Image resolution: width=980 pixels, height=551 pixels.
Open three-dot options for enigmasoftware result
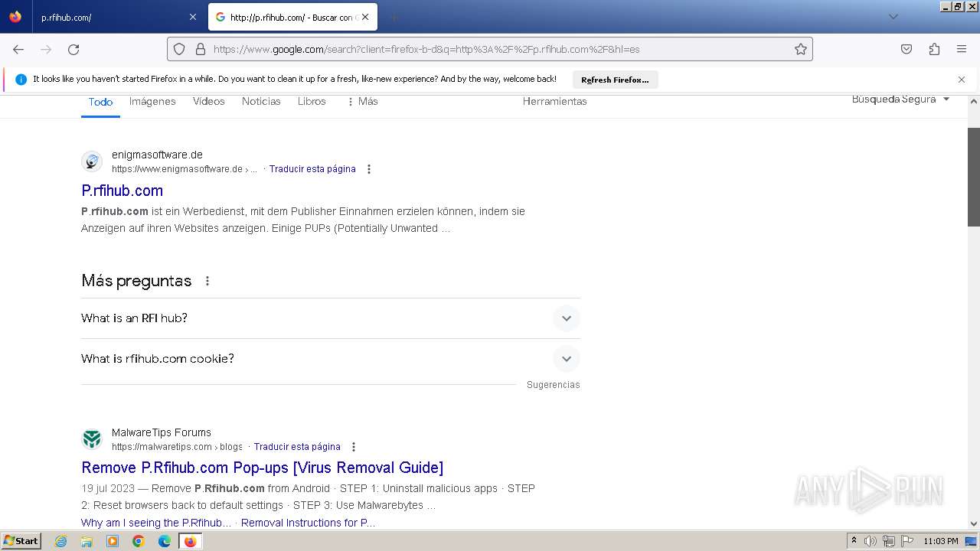369,169
